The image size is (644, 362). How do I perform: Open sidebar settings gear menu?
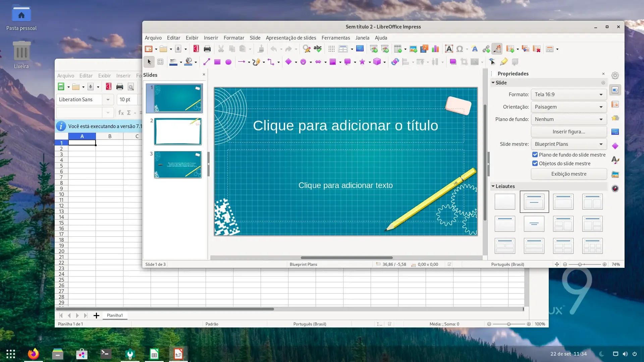pyautogui.click(x=615, y=75)
